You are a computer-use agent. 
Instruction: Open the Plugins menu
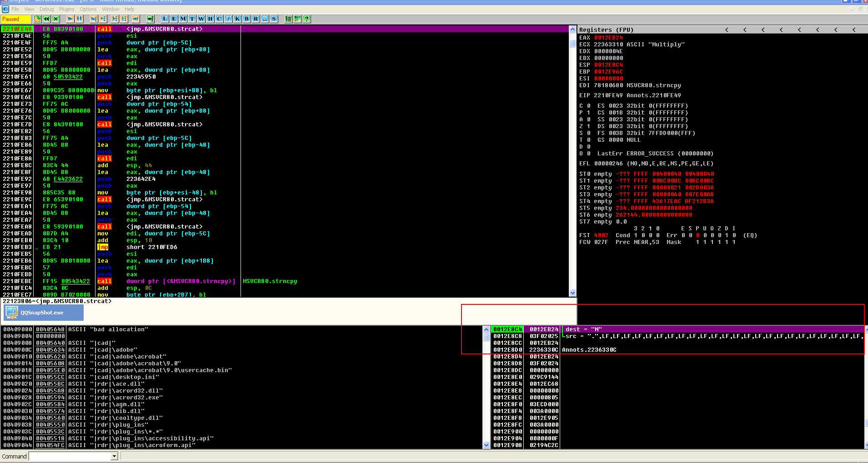click(x=66, y=9)
